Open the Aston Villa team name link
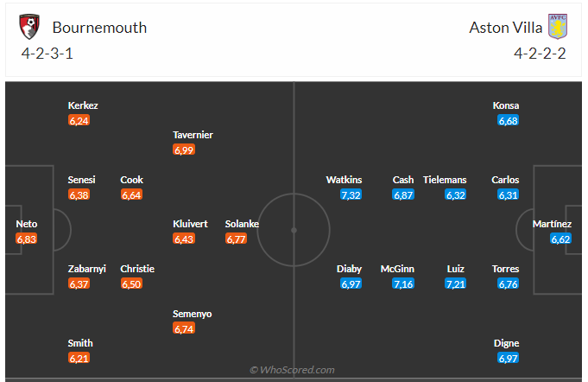Viewport: 588px width, 382px height. [505, 28]
